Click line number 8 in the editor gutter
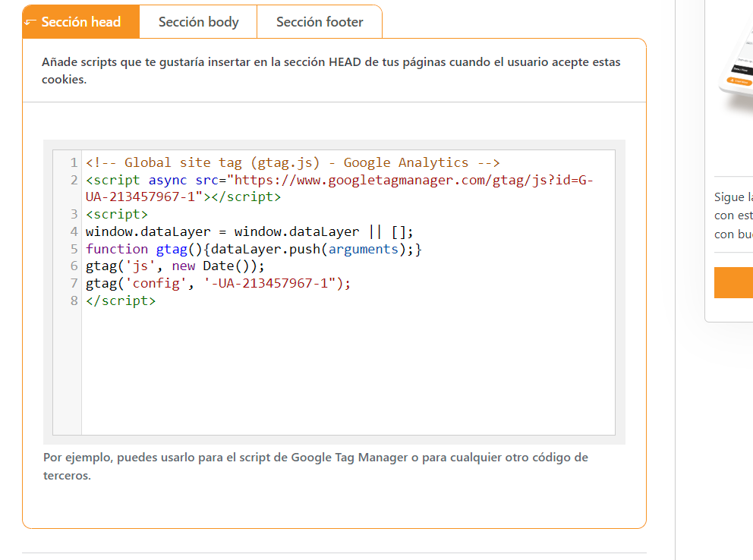Screen dimensions: 753x560 [74, 300]
